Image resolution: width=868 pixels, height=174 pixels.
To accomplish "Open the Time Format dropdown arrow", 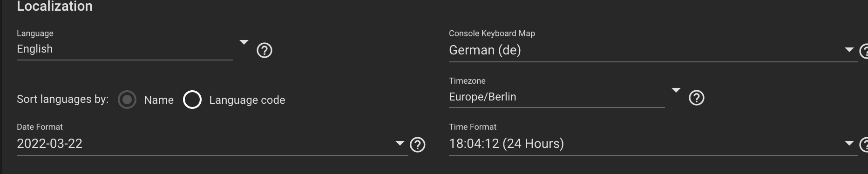I will (x=849, y=143).
